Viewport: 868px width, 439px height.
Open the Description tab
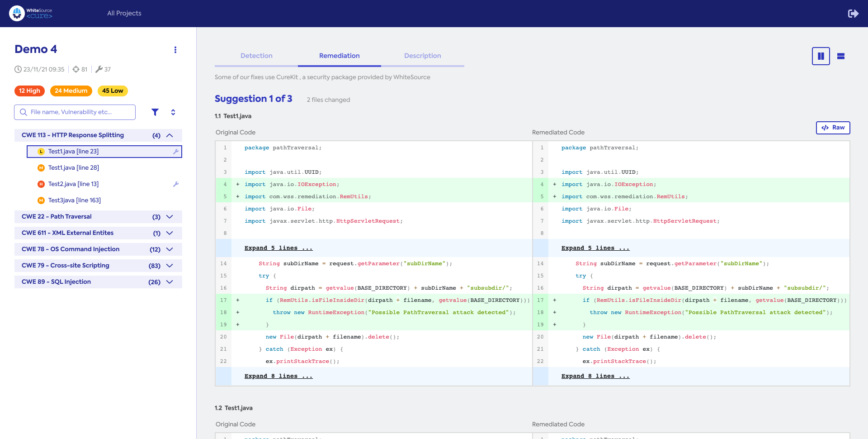[422, 56]
